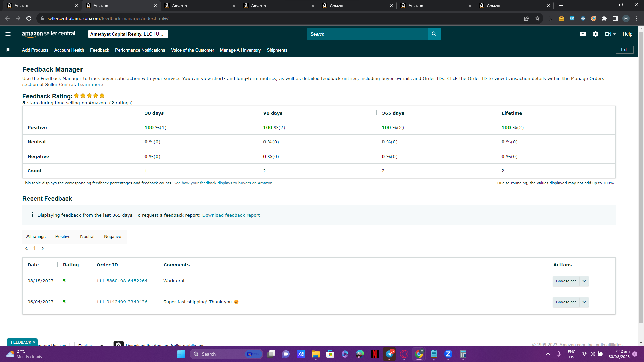
Task: Open dropdown for the Amethyst Capital Realty account
Action: [x=128, y=34]
